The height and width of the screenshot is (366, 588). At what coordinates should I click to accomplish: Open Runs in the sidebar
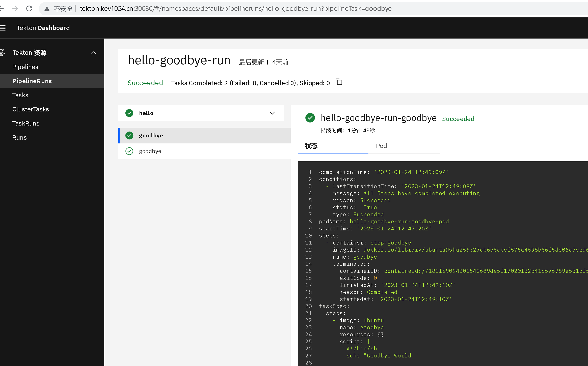click(x=52, y=137)
